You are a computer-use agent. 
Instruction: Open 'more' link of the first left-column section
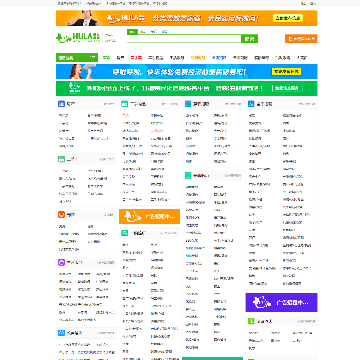click(x=109, y=104)
